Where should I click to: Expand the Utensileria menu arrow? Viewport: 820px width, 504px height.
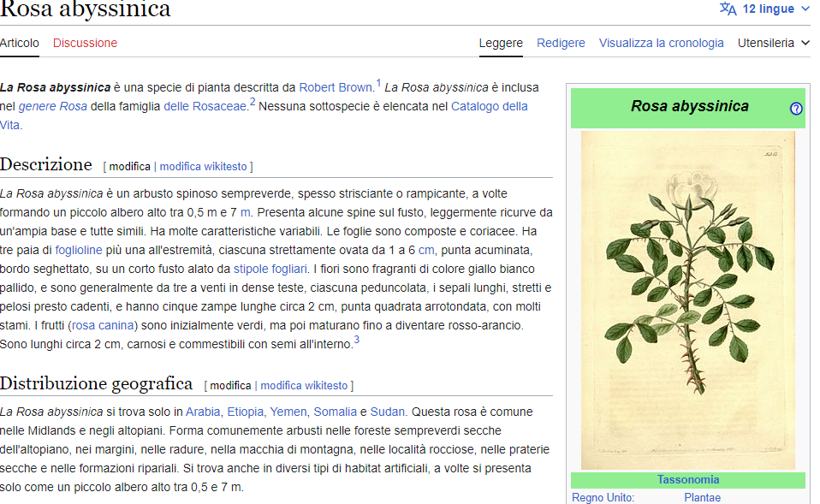click(807, 42)
